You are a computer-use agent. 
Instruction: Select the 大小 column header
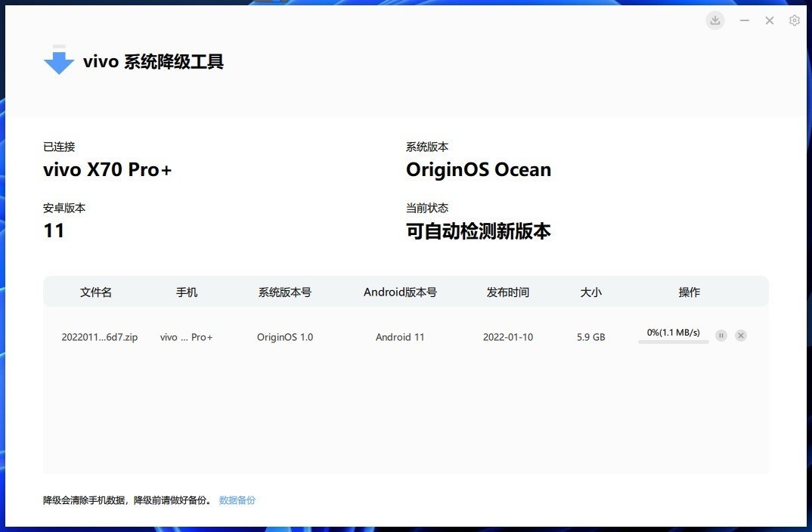tap(591, 292)
